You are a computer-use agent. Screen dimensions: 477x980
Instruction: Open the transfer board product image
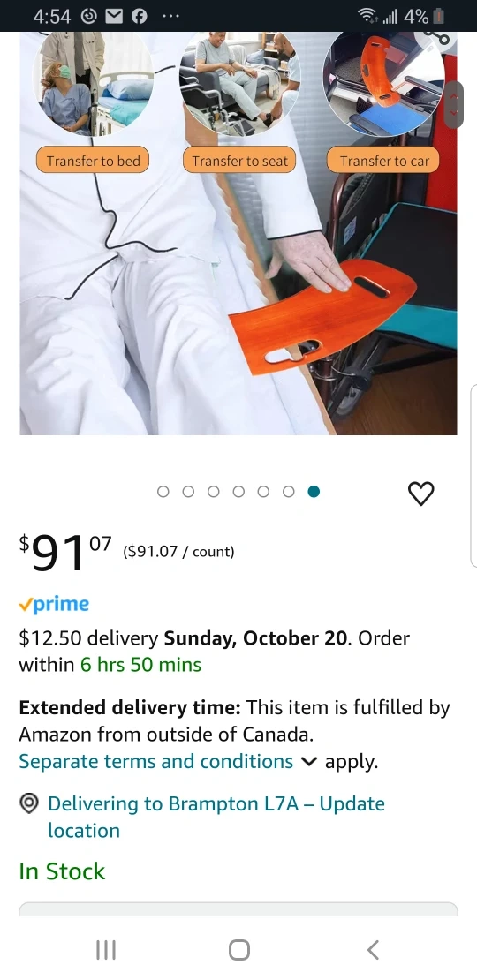click(238, 233)
